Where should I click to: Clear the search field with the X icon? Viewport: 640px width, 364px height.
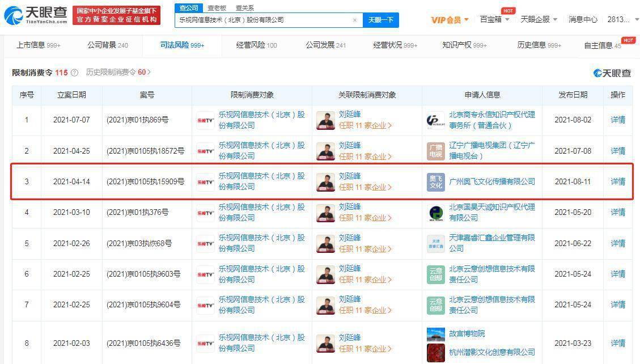point(355,20)
